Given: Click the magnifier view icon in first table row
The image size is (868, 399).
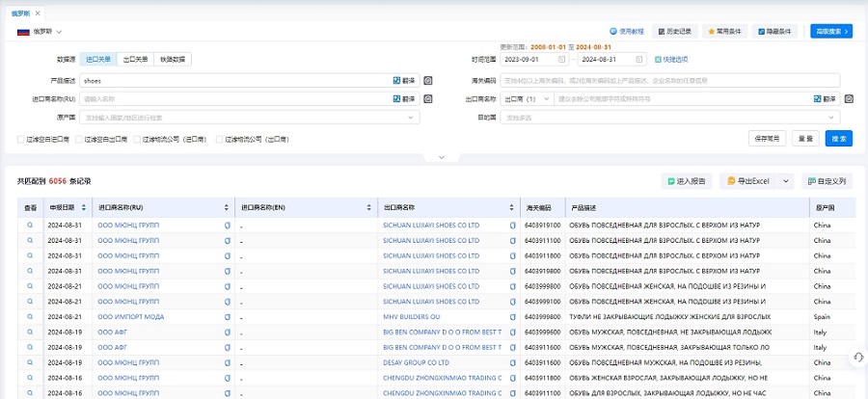Looking at the screenshot, I should (x=30, y=226).
